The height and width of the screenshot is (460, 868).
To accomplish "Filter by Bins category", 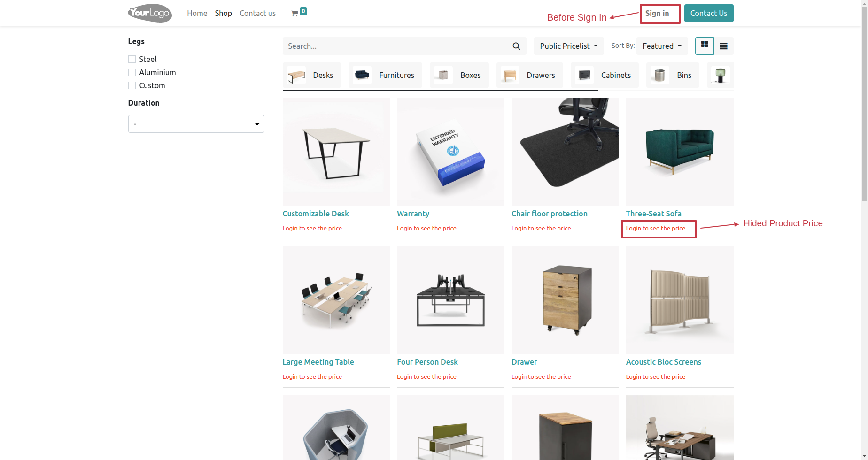I will tap(673, 75).
